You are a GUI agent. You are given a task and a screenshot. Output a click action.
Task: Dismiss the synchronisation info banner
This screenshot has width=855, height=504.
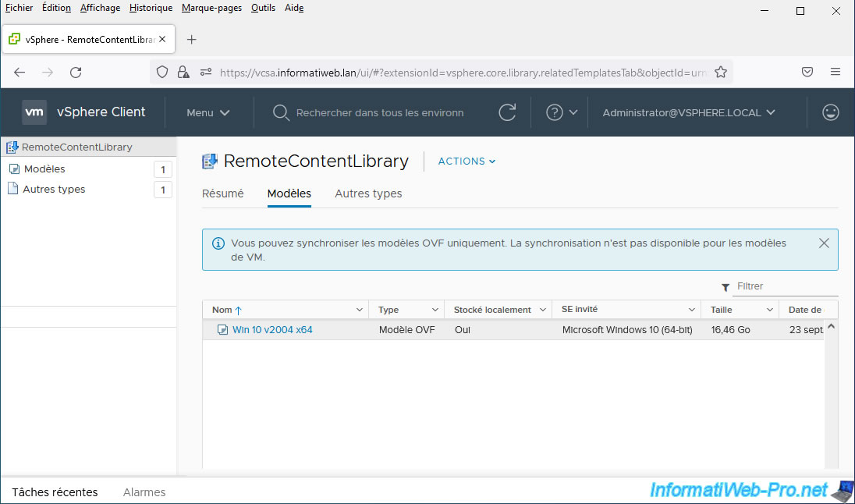[x=824, y=243]
